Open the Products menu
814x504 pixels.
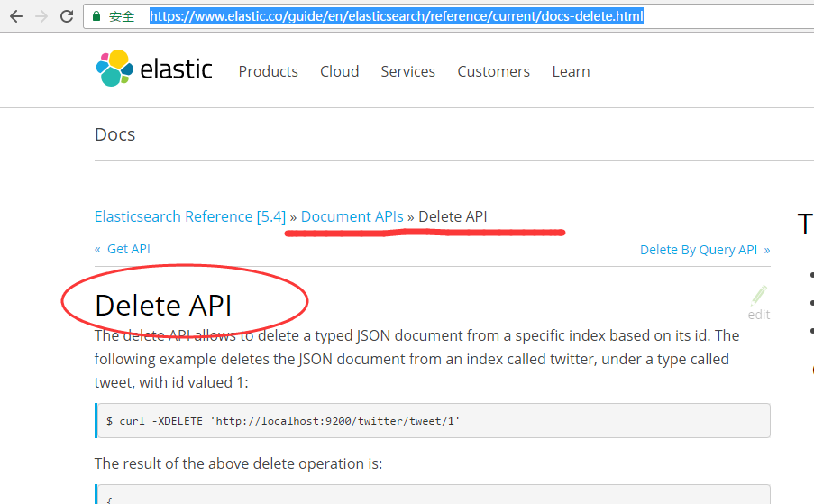[268, 71]
